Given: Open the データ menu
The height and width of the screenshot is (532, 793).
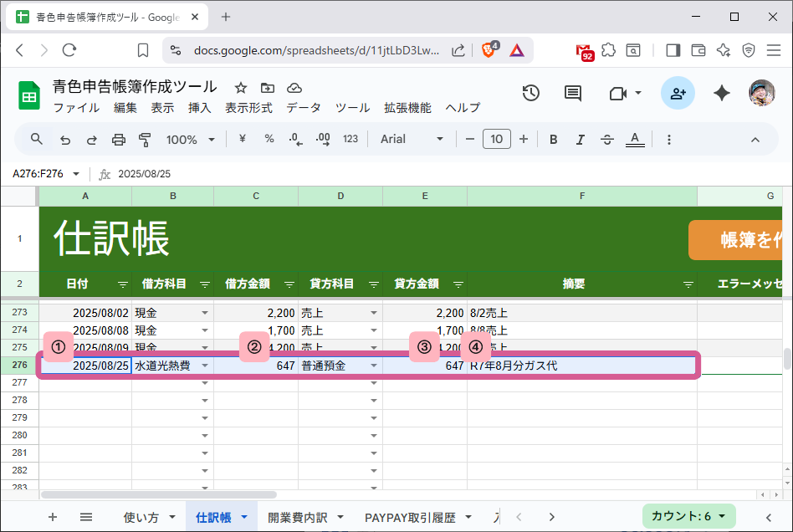Looking at the screenshot, I should [x=303, y=107].
